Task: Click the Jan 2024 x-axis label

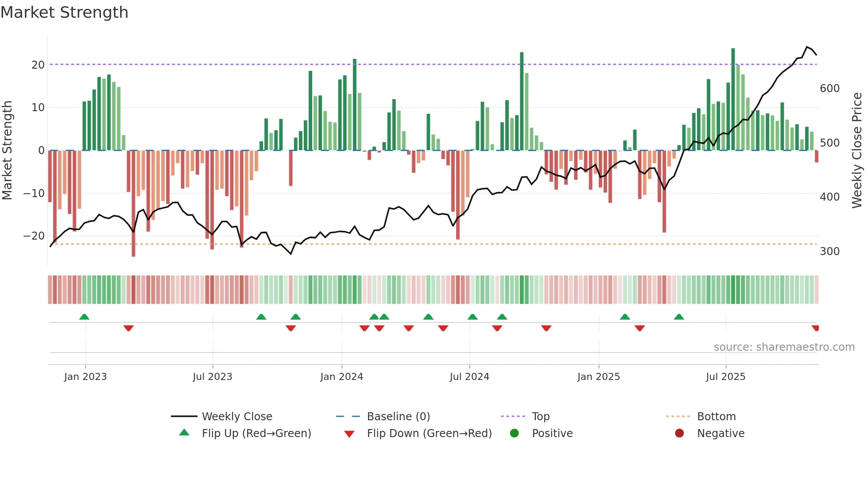Action: [x=341, y=377]
